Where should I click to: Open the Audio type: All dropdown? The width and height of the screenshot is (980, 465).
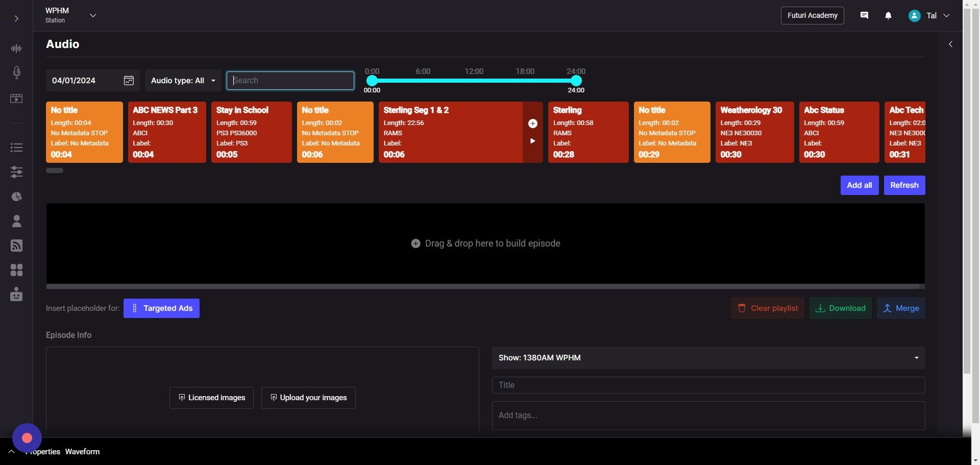[183, 81]
